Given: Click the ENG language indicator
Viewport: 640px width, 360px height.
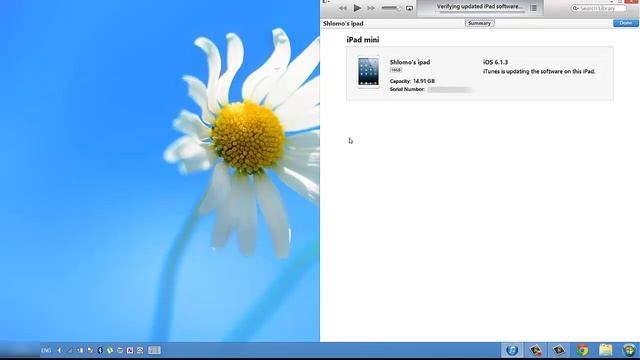Looking at the screenshot, I should pos(46,350).
